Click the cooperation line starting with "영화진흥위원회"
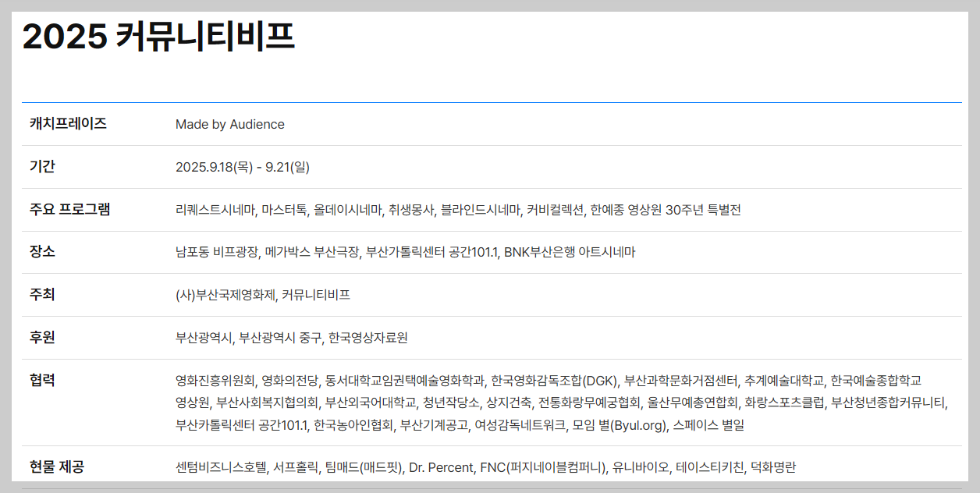This screenshot has width=980, height=493. (x=549, y=381)
